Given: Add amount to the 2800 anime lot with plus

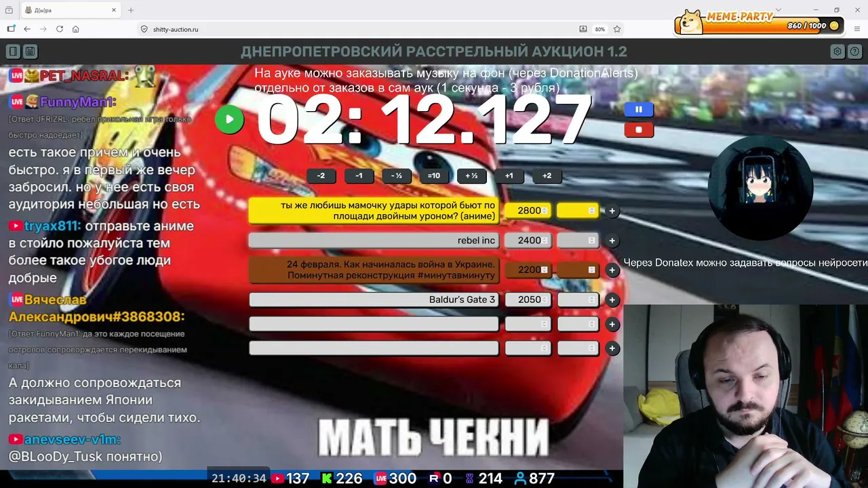Looking at the screenshot, I should point(612,211).
